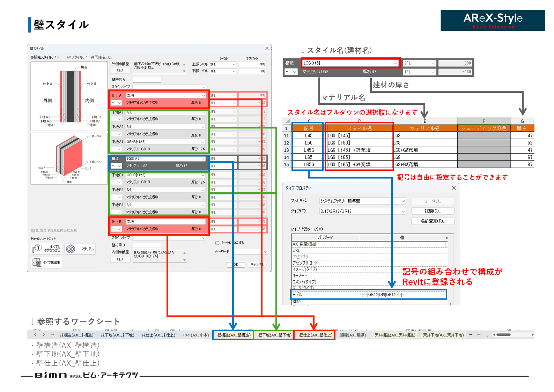Close the 壁スタイル dialog
Viewport: 554px width, 392px height.
tap(267, 48)
